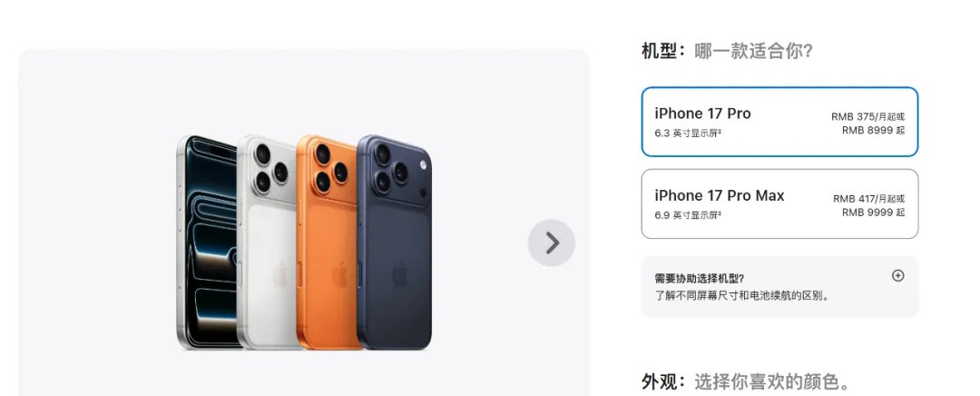Viewport: 980px width, 396px height.
Task: Select the iPhone 17 Pro model option
Action: coord(779,122)
